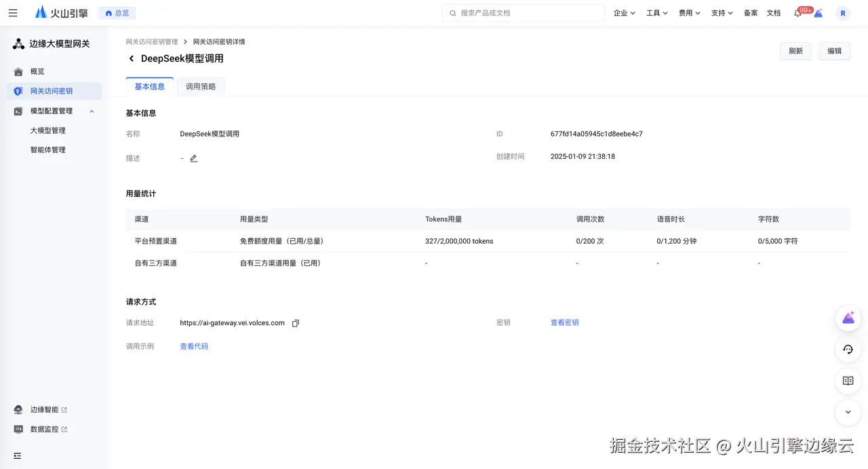Collapse floating buttons with chevron-down icon
This screenshot has width=868, height=469.
tap(848, 412)
